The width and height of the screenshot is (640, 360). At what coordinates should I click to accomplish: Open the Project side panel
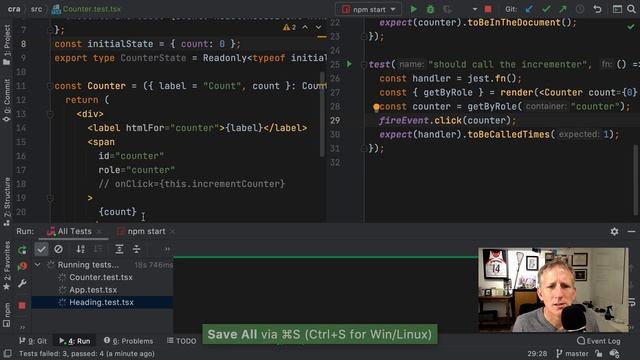click(7, 44)
